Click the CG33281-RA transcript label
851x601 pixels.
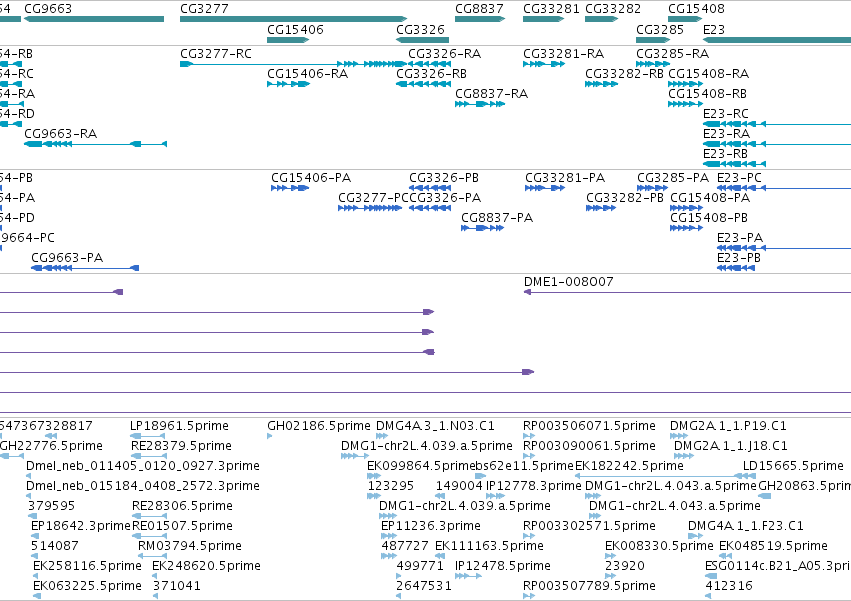[x=563, y=54]
